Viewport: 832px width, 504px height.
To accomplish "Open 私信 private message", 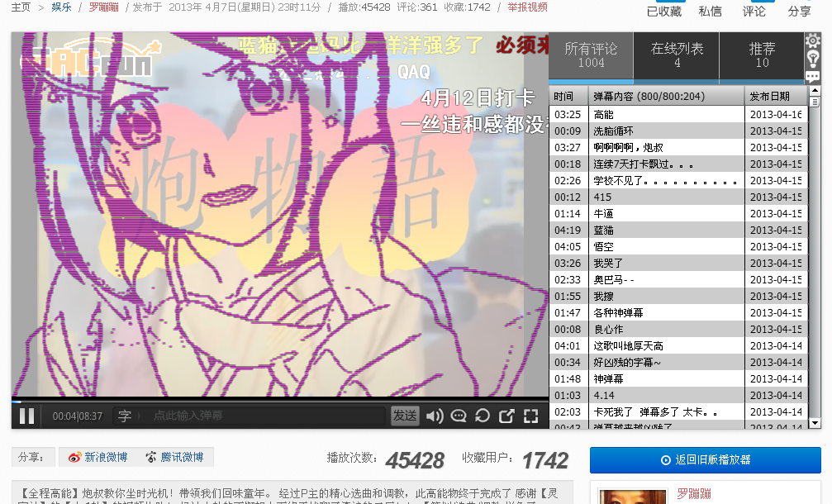I will 710,11.
